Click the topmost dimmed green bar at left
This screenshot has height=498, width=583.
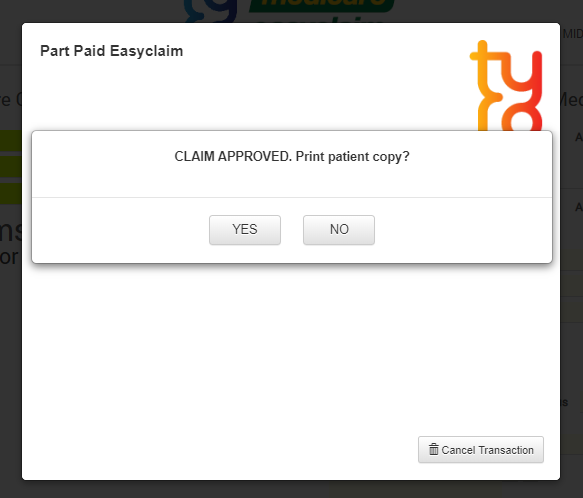[11, 141]
